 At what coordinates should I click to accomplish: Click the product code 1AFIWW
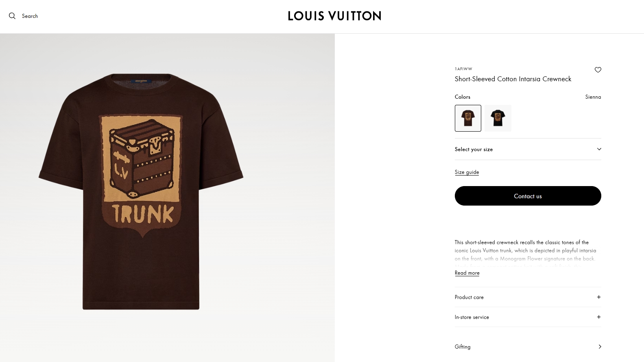[x=463, y=69]
